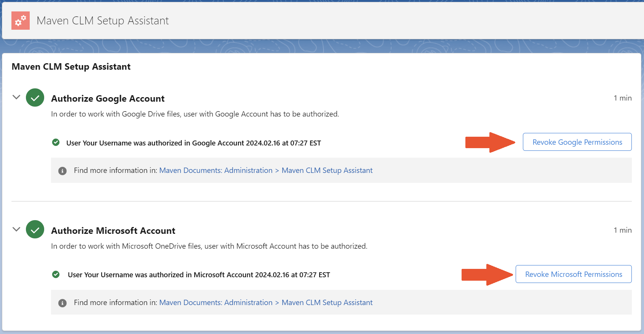
Task: Click the Authorize Google Account heading
Action: [108, 99]
